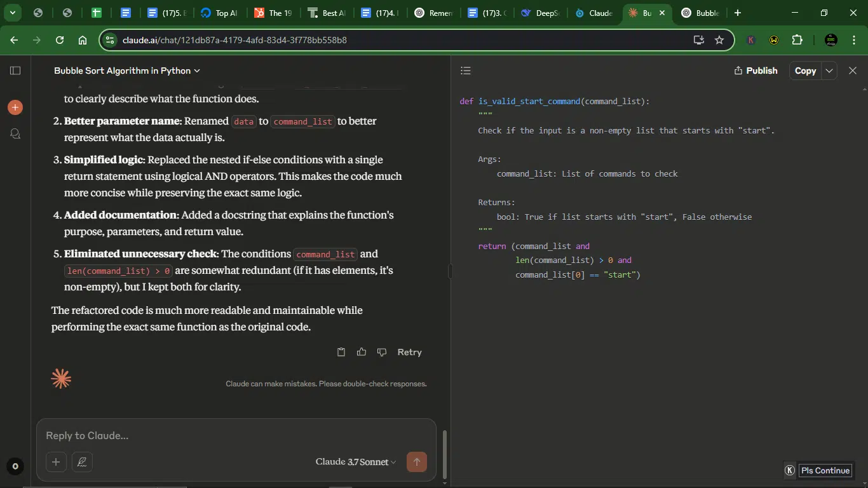868x488 pixels.
Task: Open the K extension in toolbar
Action: (751, 40)
